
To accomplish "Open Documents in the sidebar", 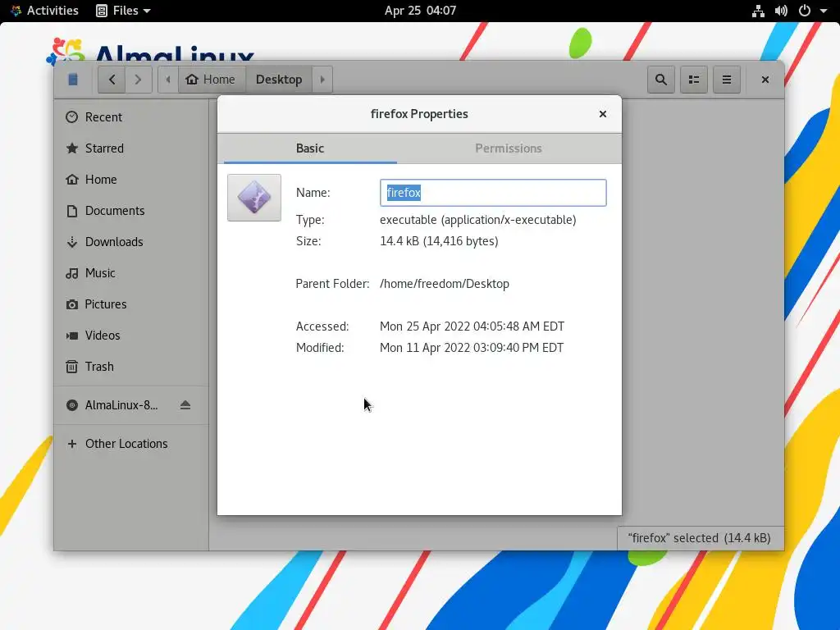I will 130,211.
